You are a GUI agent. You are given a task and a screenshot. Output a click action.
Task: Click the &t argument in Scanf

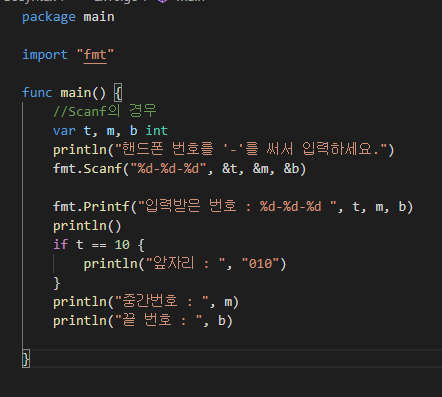[x=229, y=169]
